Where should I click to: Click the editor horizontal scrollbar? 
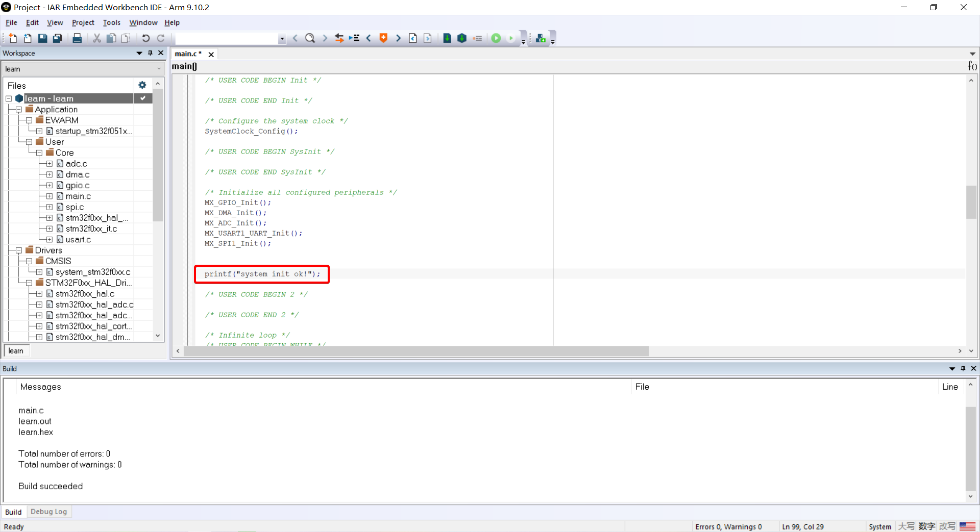pos(415,351)
